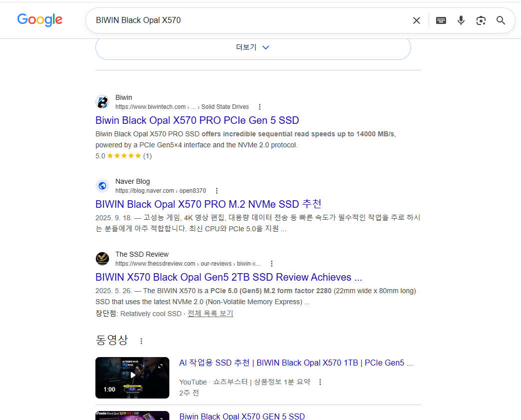Click the Biwin site favicon
This screenshot has height=420, width=521.
click(102, 102)
